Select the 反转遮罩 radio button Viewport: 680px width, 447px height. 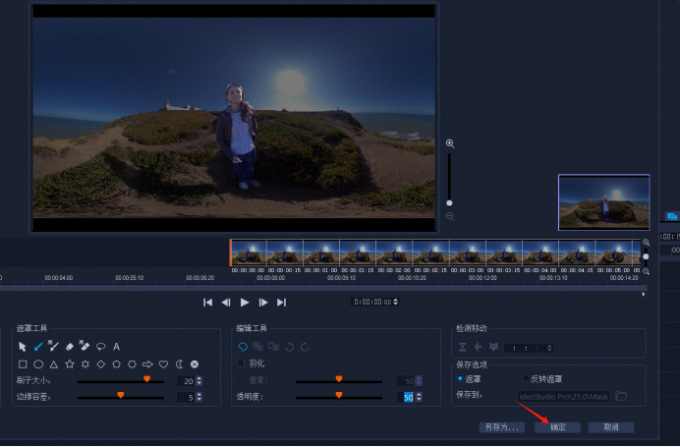(526, 378)
